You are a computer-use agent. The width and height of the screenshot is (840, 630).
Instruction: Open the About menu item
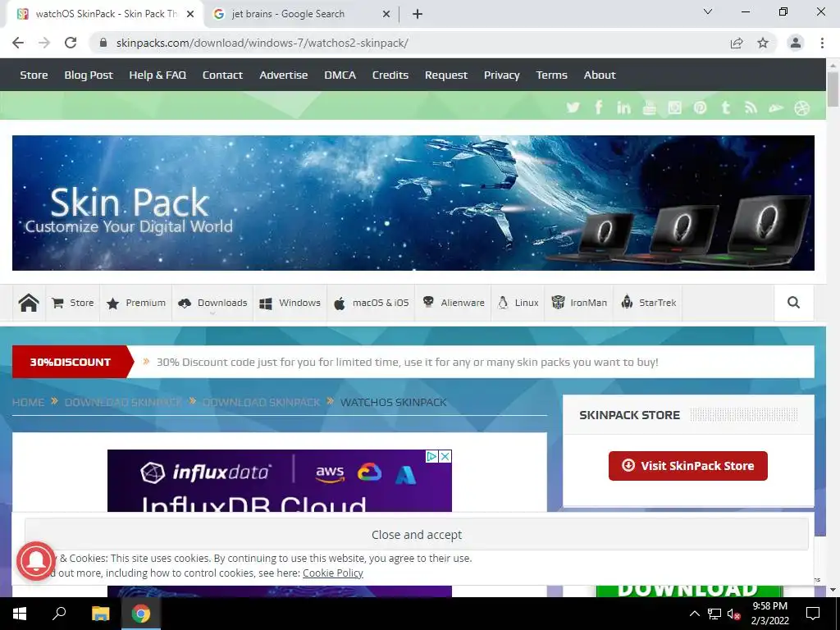[600, 75]
